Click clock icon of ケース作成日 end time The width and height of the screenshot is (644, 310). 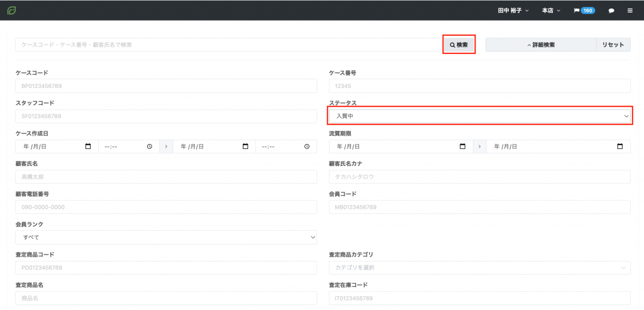pyautogui.click(x=307, y=147)
